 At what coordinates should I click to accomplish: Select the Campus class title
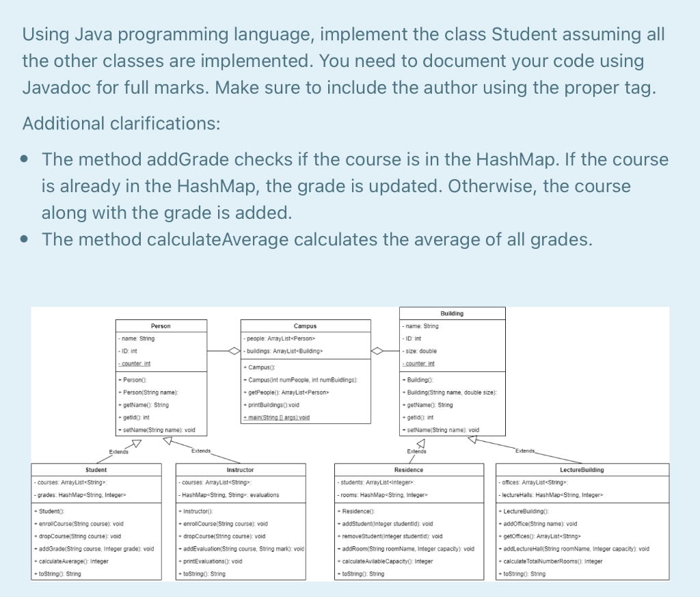tap(305, 326)
